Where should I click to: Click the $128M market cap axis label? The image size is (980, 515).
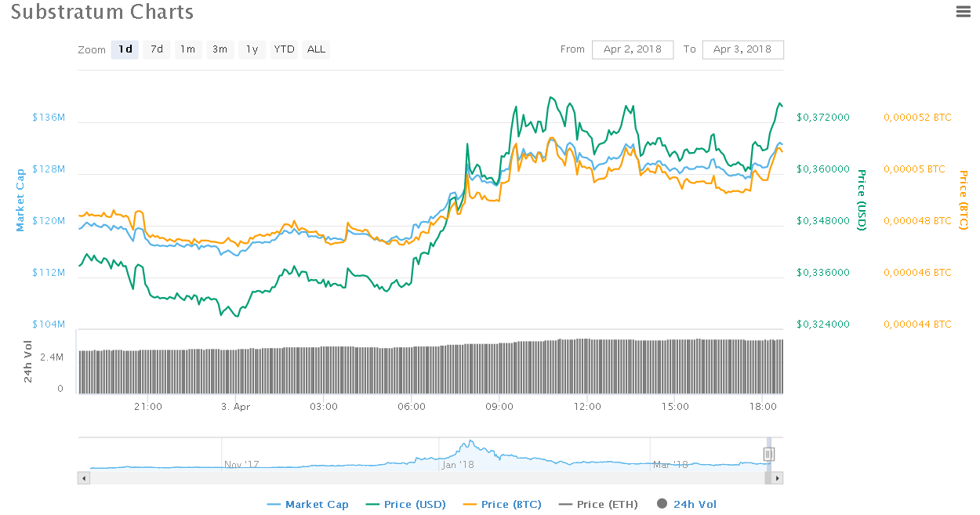[x=49, y=169]
